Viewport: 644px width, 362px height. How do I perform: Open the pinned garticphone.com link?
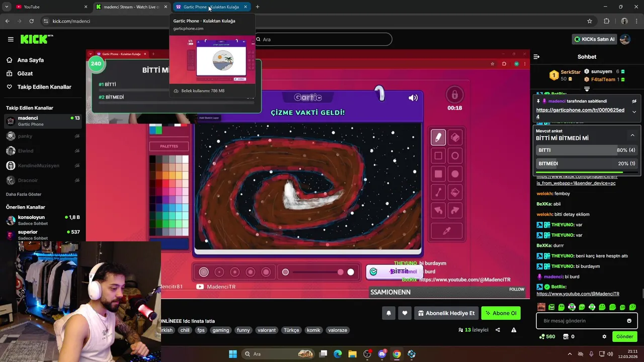580,113
